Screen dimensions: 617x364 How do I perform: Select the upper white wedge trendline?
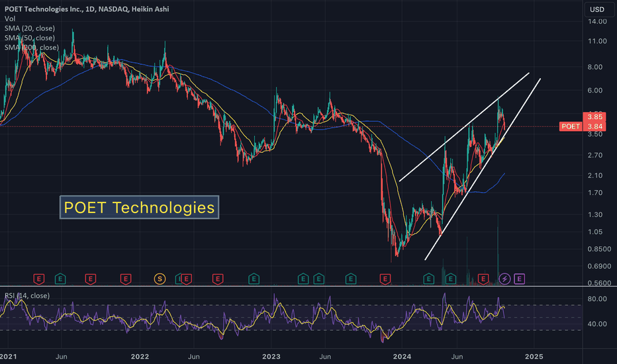pos(464,127)
